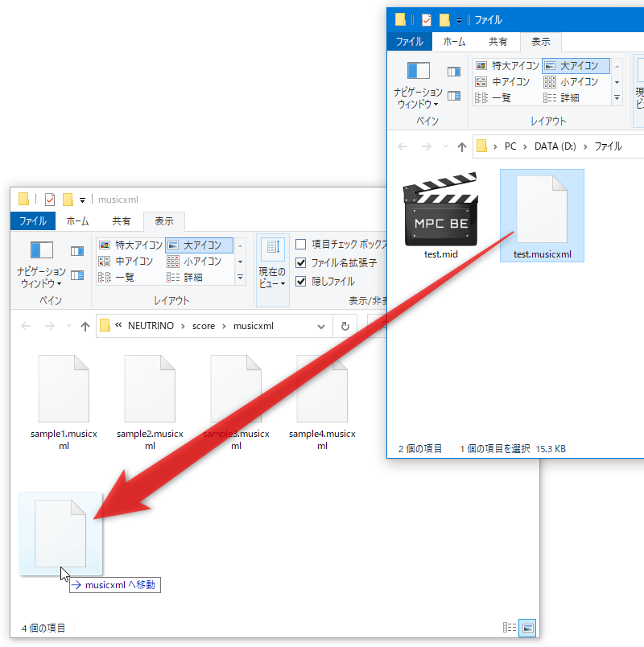The image size is (644, 647).
Task: Toggle the details pane icon in the ファイル window
Action: tap(454, 96)
